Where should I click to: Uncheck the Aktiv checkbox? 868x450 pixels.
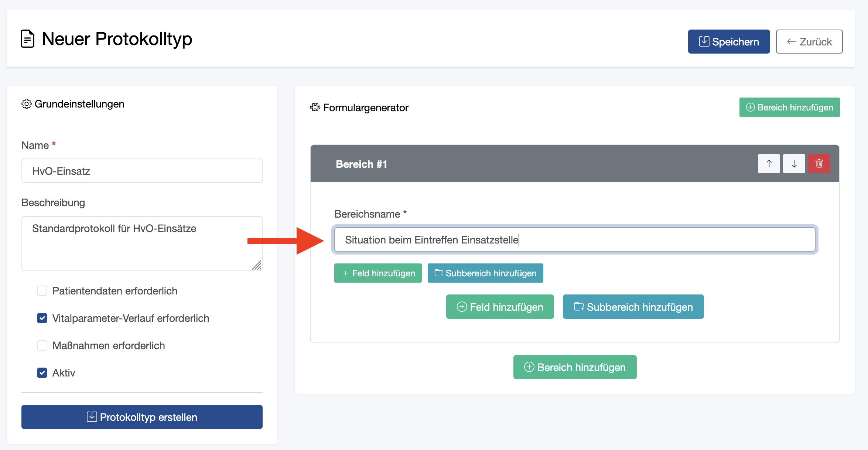pyautogui.click(x=42, y=373)
